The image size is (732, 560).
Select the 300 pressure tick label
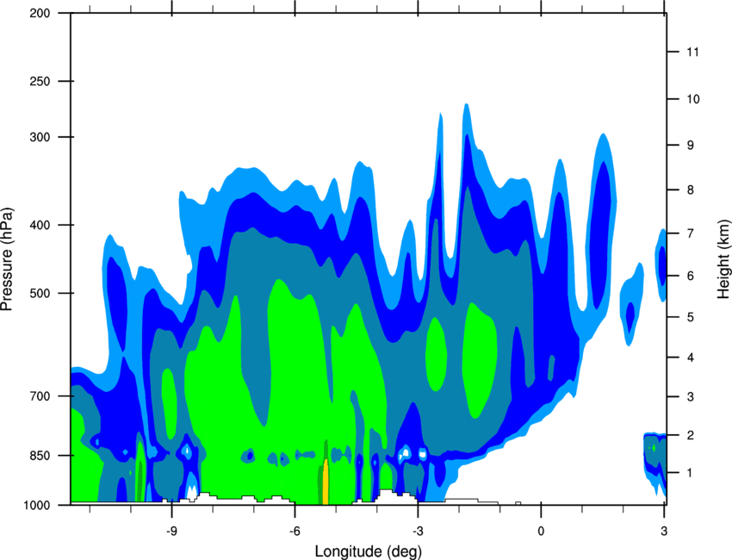(x=40, y=137)
